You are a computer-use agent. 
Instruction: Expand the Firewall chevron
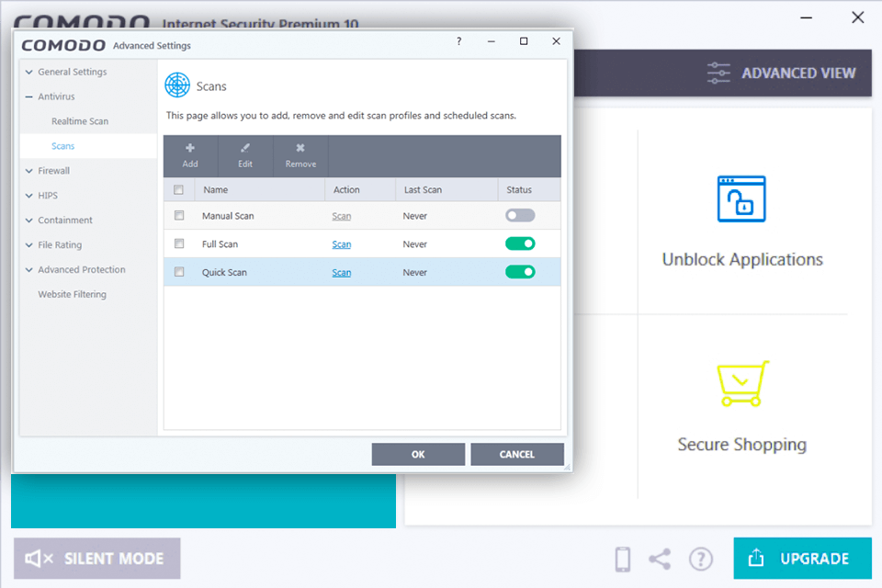29,171
